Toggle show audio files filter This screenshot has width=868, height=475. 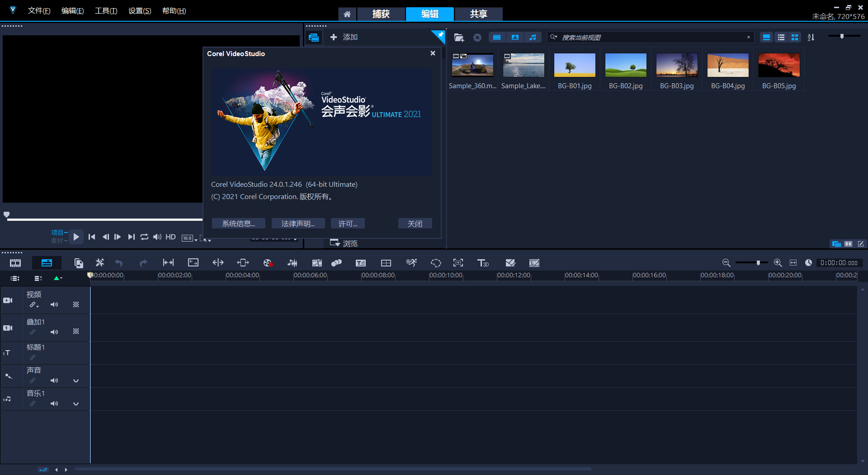point(533,38)
